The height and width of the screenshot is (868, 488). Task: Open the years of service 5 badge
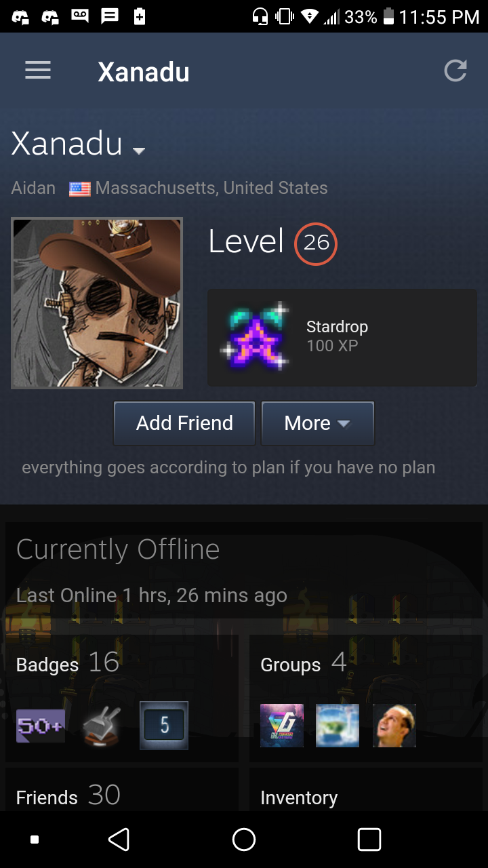pyautogui.click(x=164, y=726)
